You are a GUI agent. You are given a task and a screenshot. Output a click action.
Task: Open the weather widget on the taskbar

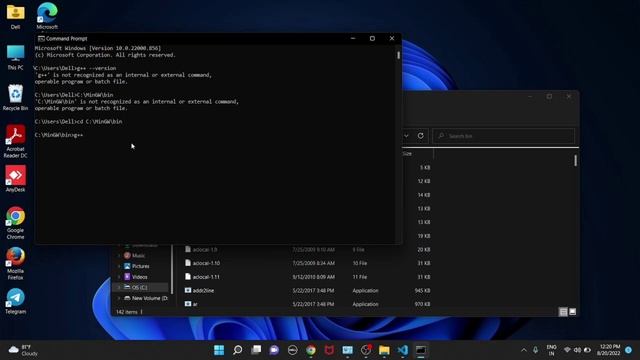pos(23,350)
